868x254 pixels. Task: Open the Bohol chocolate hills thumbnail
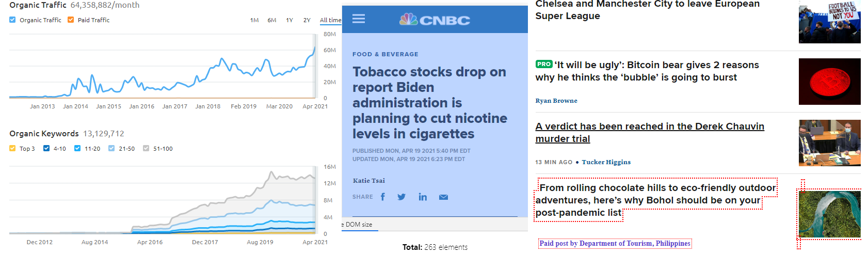tap(830, 214)
